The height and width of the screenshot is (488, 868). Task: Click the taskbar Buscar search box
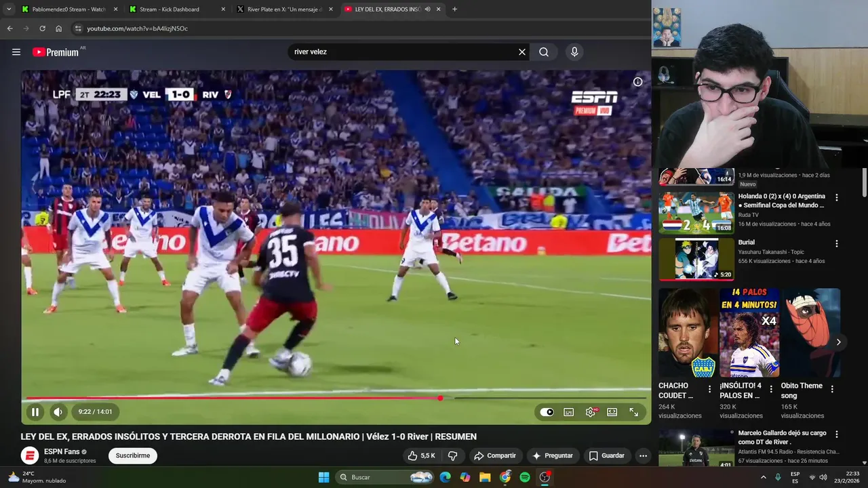click(385, 477)
